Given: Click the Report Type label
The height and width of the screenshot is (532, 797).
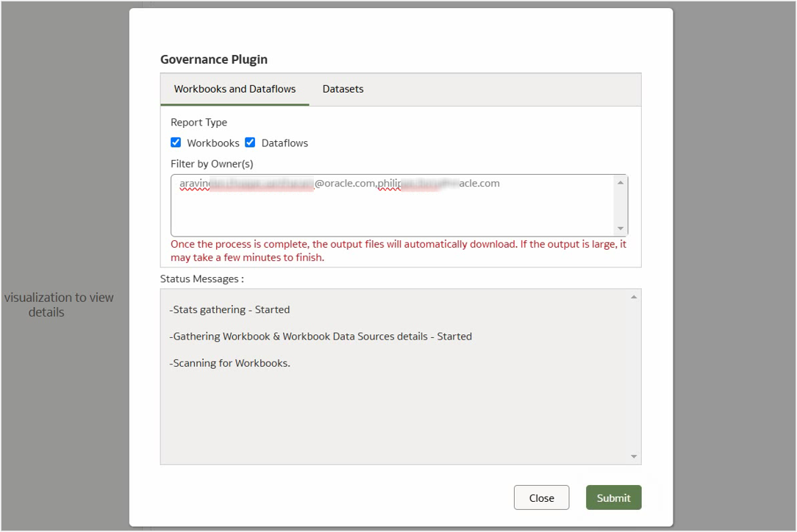Looking at the screenshot, I should pos(199,122).
